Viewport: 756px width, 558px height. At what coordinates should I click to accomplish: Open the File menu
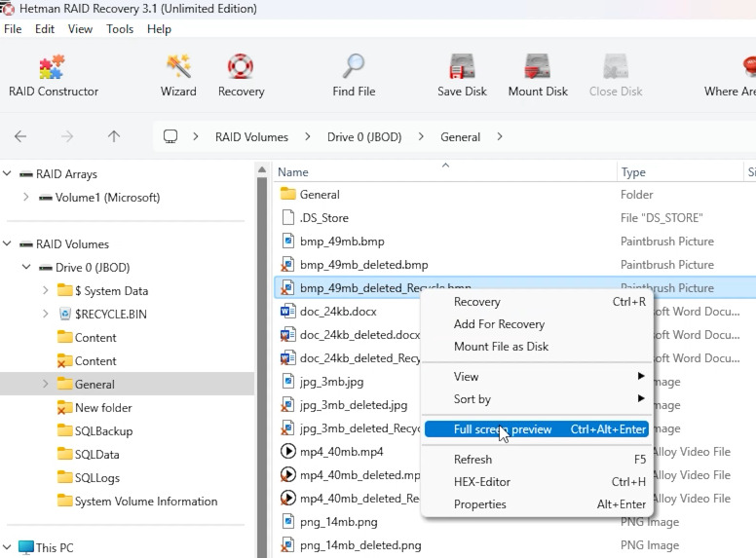pos(13,29)
